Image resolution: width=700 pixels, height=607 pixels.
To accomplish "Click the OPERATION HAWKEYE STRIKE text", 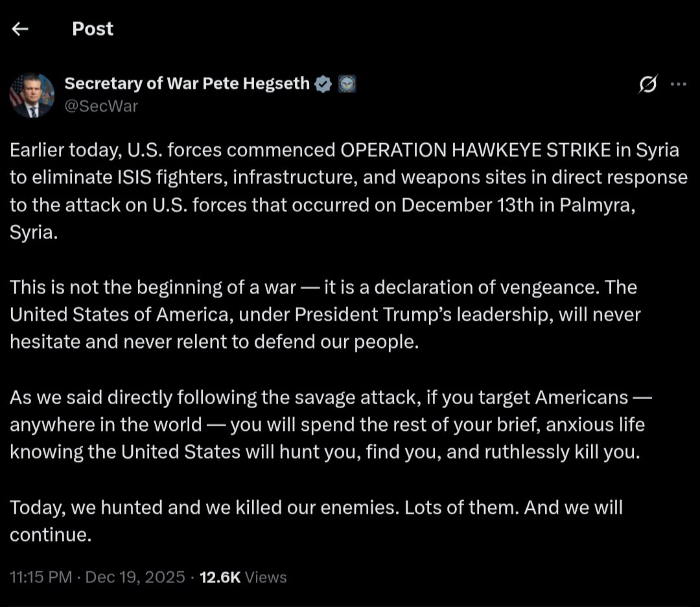I will tap(476, 150).
